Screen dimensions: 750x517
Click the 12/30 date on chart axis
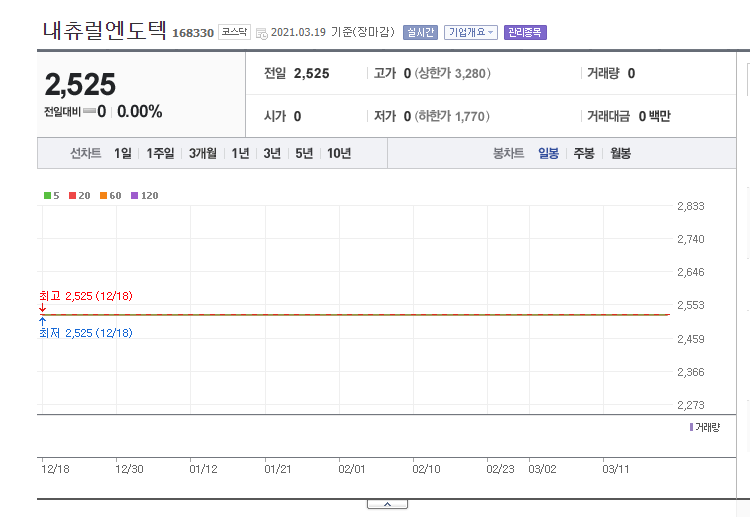[129, 469]
